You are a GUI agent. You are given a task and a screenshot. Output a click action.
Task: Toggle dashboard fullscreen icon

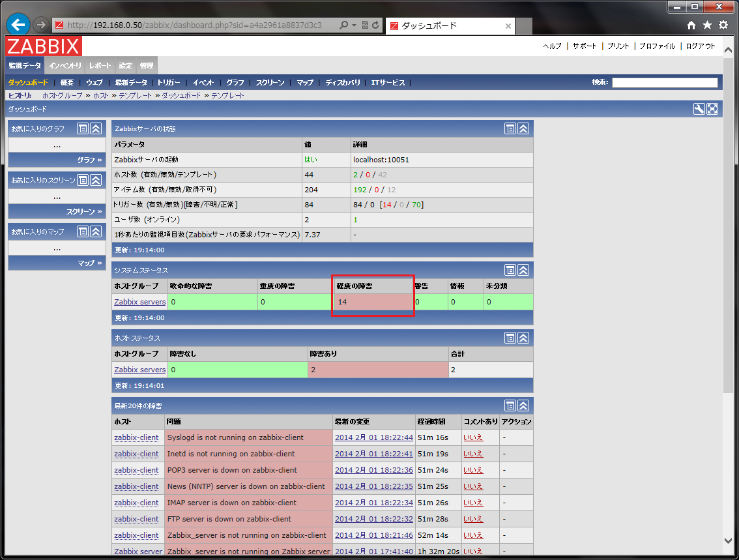pos(712,109)
